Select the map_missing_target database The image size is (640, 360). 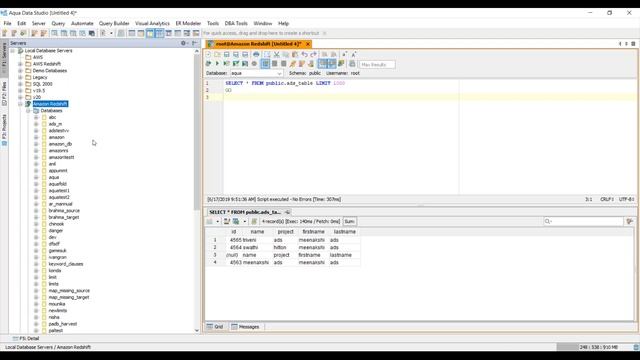(x=69, y=298)
